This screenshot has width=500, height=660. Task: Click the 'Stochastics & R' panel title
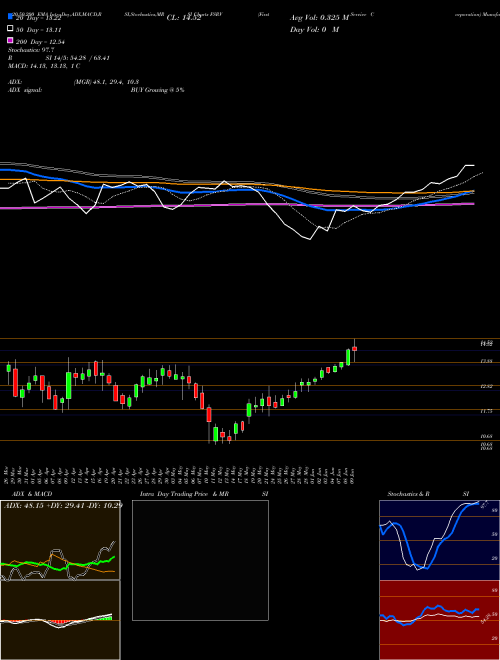(409, 494)
